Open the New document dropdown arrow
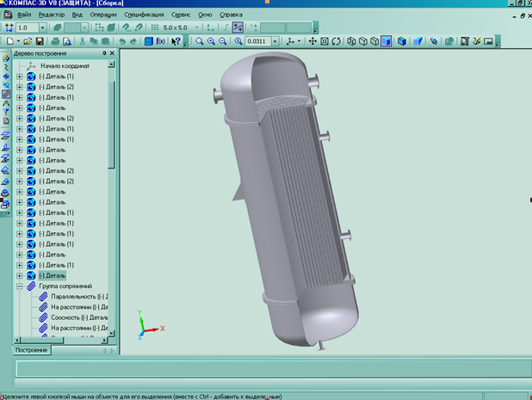 coord(18,41)
